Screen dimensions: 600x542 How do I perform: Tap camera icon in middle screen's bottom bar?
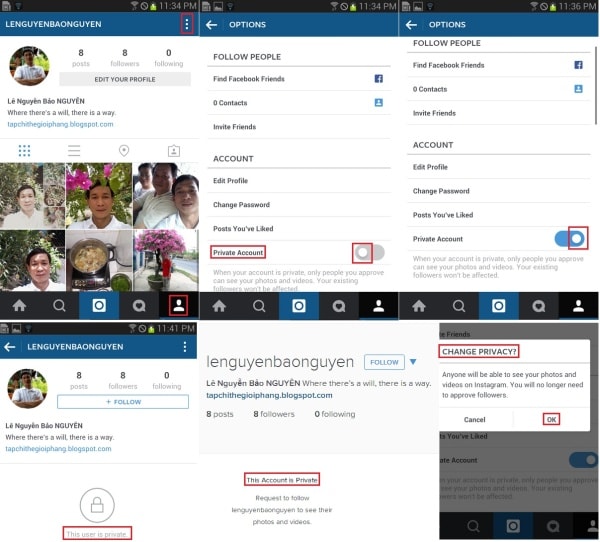pyautogui.click(x=299, y=306)
